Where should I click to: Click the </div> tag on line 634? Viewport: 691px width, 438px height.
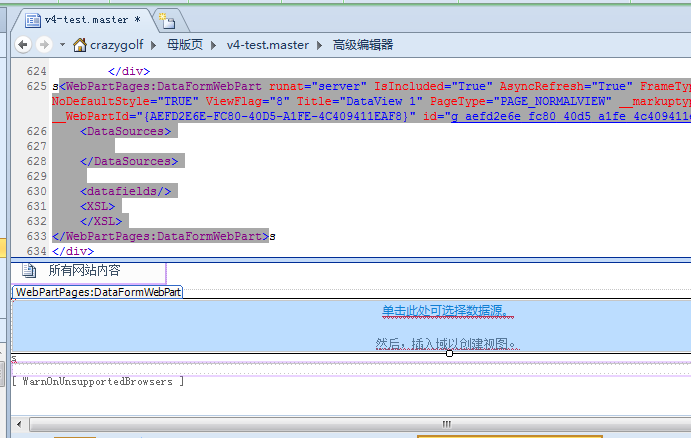coord(73,251)
